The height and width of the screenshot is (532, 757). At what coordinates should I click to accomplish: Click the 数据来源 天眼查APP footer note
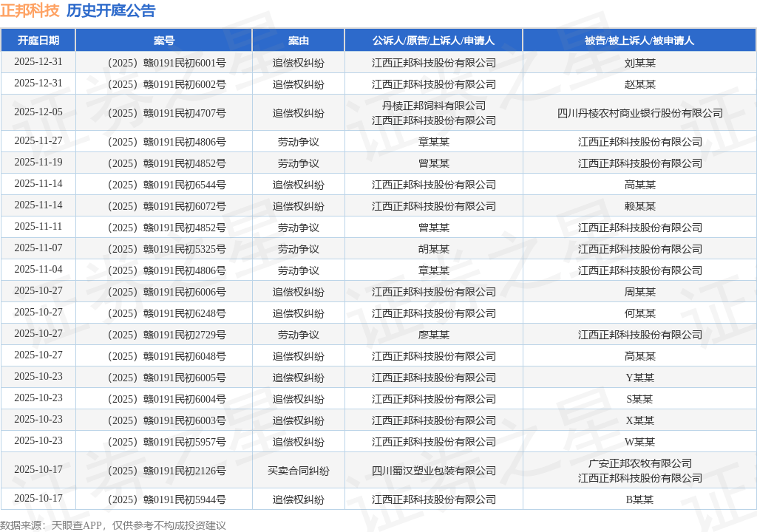tap(113, 525)
